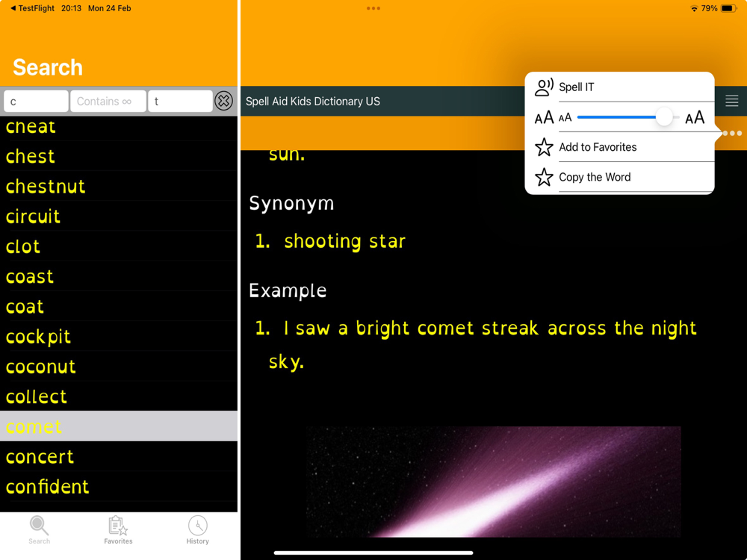
Task: Select the word collect in list
Action: [119, 396]
